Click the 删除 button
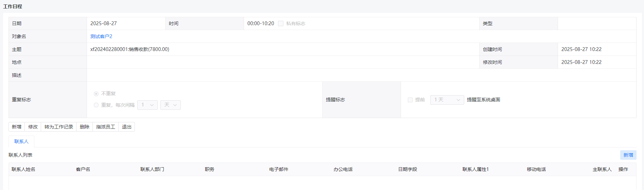Viewport: 644px width, 190px height. (85, 127)
